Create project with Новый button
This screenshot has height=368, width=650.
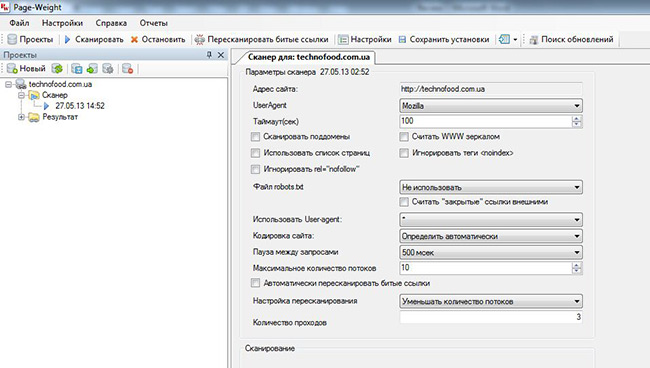click(x=26, y=68)
